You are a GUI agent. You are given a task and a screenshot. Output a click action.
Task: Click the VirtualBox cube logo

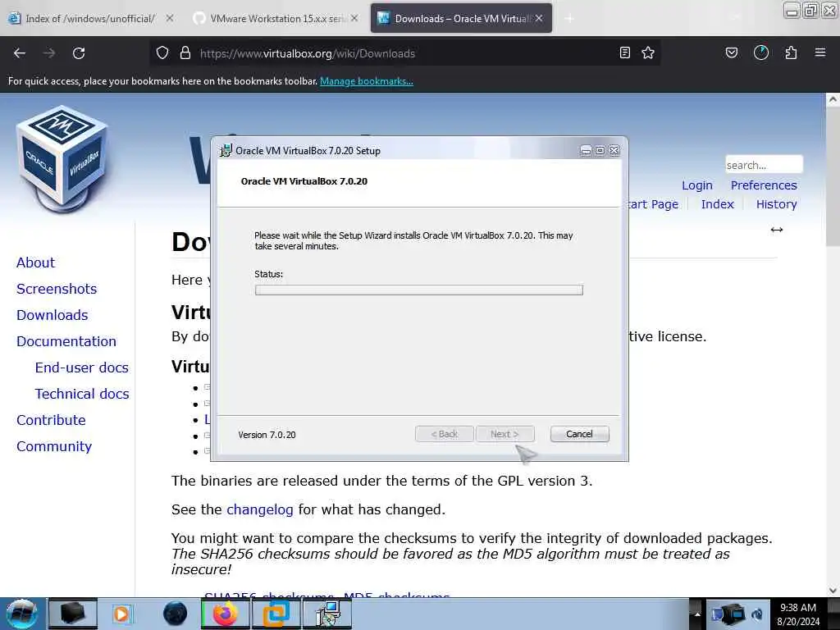point(62,159)
